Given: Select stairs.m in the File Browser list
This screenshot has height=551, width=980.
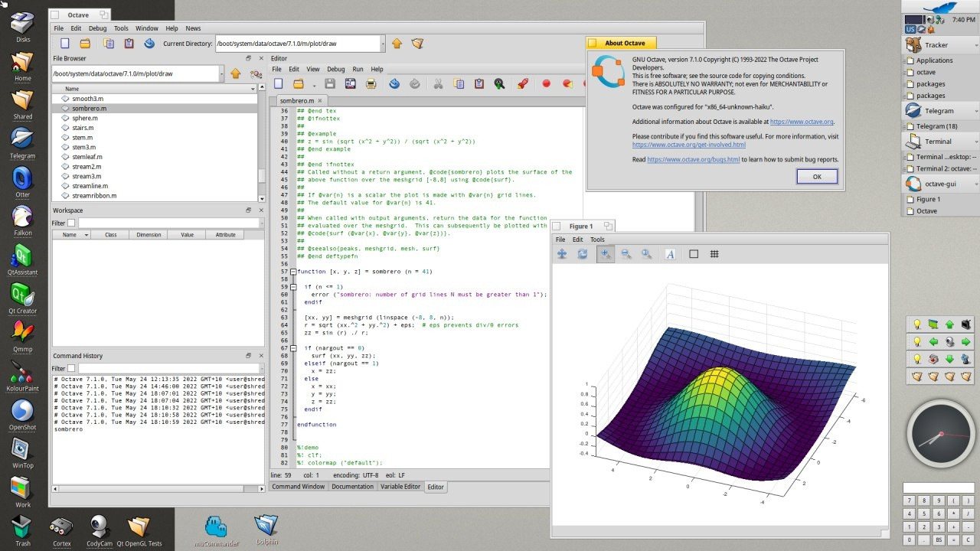Looking at the screenshot, I should click(83, 128).
